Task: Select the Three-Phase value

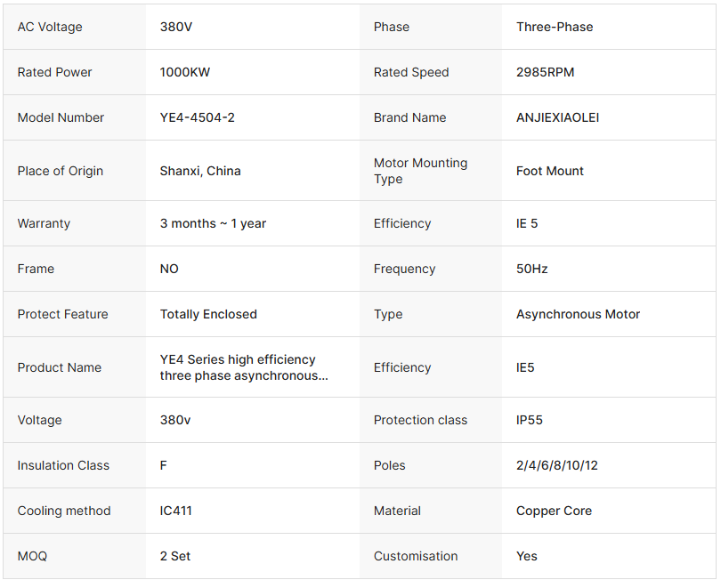Action: click(x=555, y=27)
